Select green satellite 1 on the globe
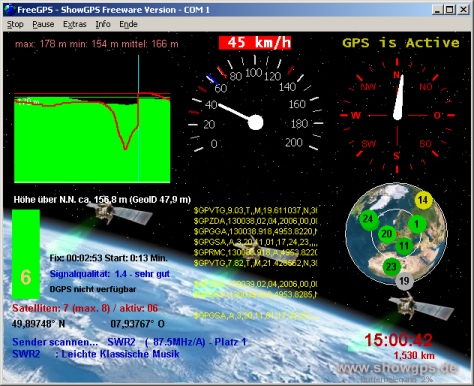 click(416, 224)
